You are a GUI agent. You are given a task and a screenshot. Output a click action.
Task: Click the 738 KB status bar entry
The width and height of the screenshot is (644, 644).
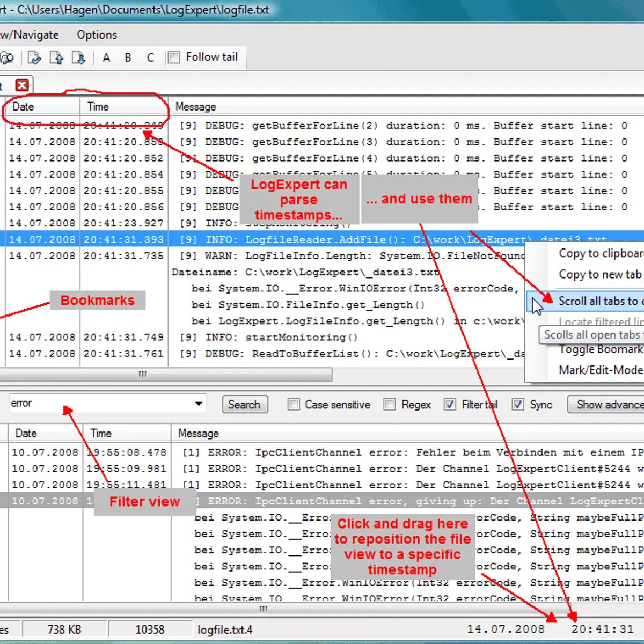coord(64,630)
